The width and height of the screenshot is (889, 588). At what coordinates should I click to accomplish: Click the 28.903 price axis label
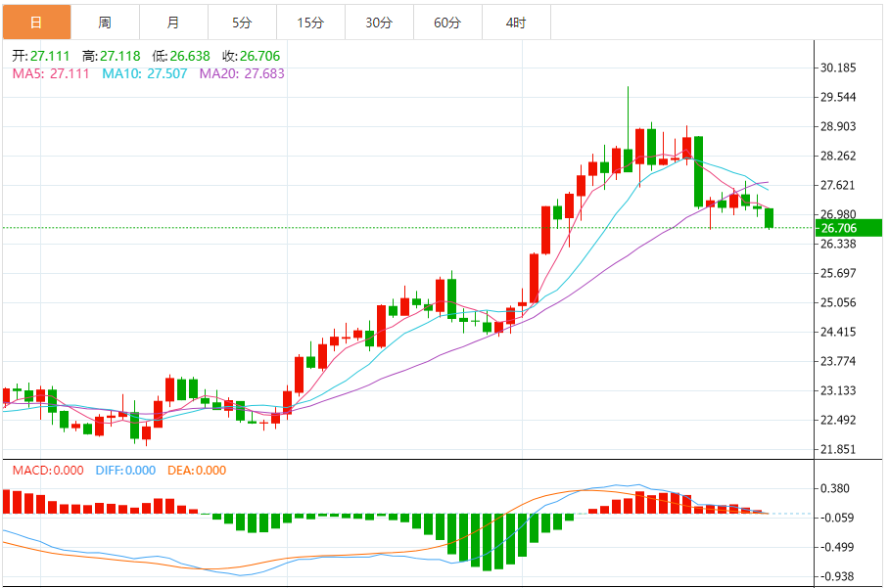click(x=838, y=126)
